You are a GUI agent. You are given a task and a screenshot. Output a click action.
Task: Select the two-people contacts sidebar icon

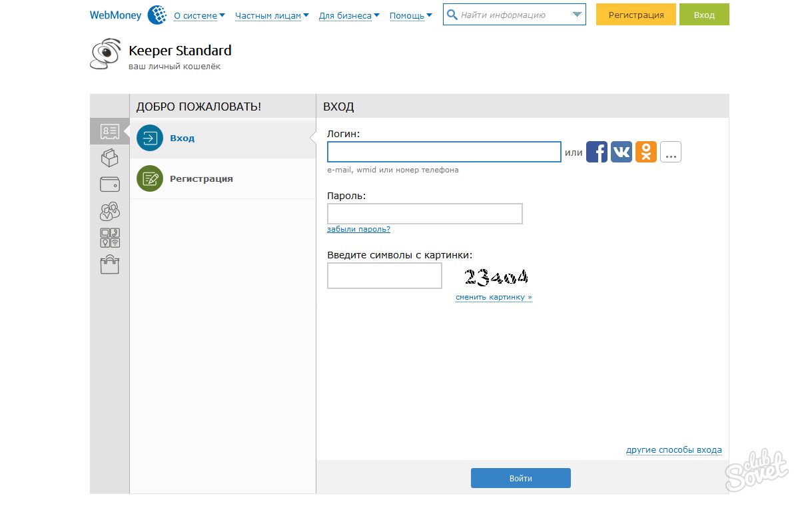click(109, 211)
